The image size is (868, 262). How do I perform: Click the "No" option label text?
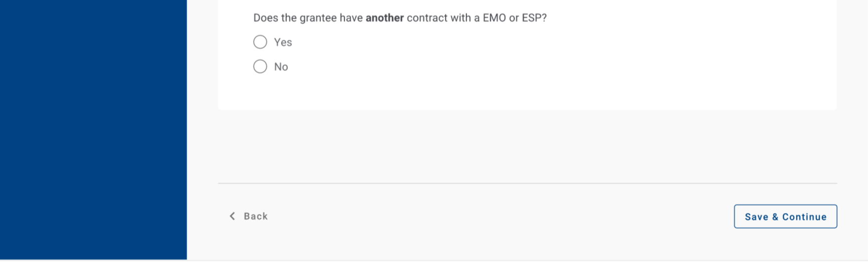(x=281, y=67)
